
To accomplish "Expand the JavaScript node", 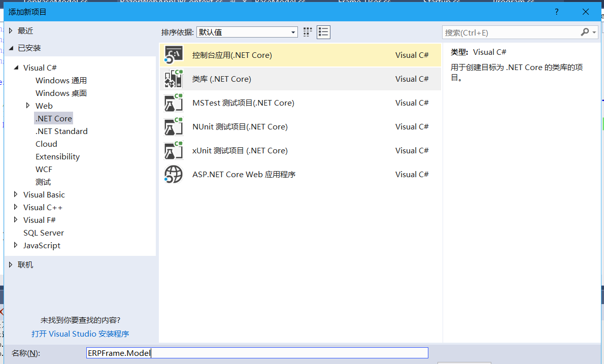I will pos(16,245).
